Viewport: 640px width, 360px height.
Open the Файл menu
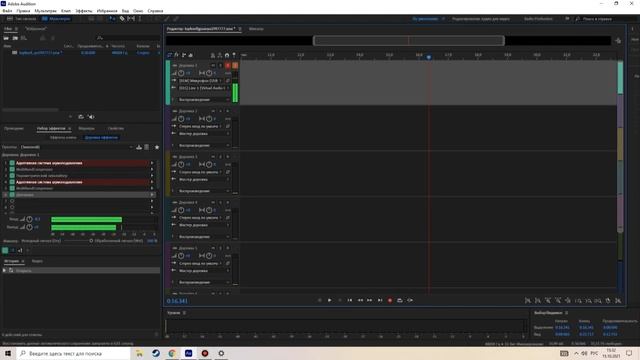tap(7, 11)
